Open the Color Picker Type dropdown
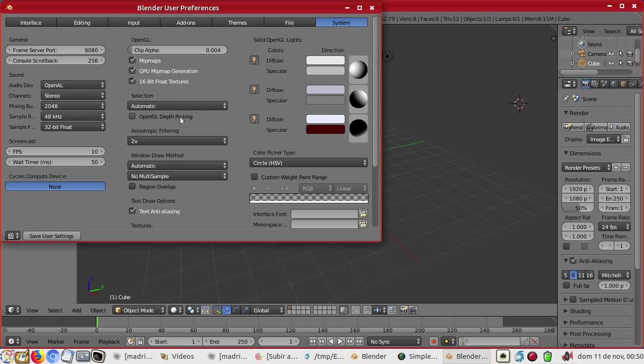The width and height of the screenshot is (644, 364). tap(309, 163)
